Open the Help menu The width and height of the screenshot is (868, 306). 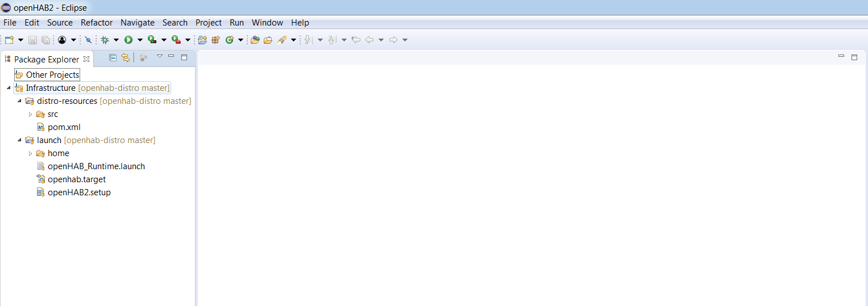pyautogui.click(x=300, y=23)
